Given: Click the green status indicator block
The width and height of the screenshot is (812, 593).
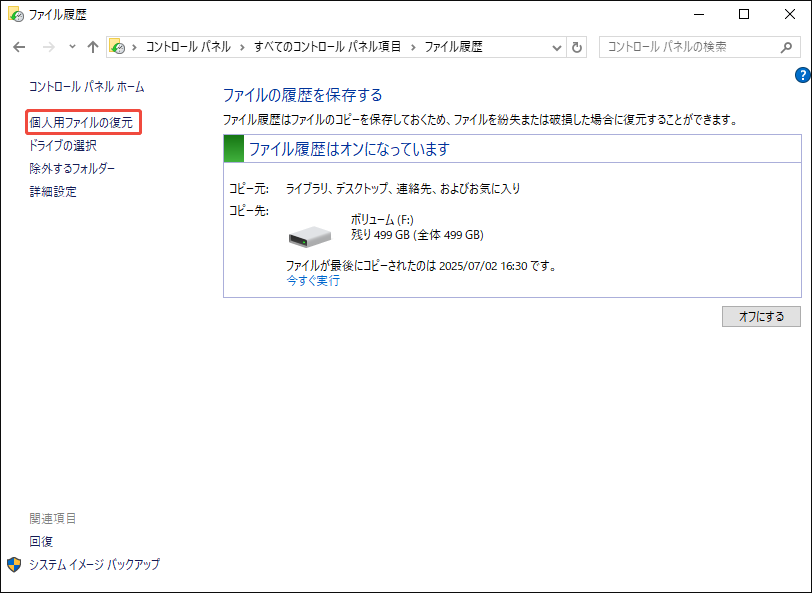Looking at the screenshot, I should (234, 149).
